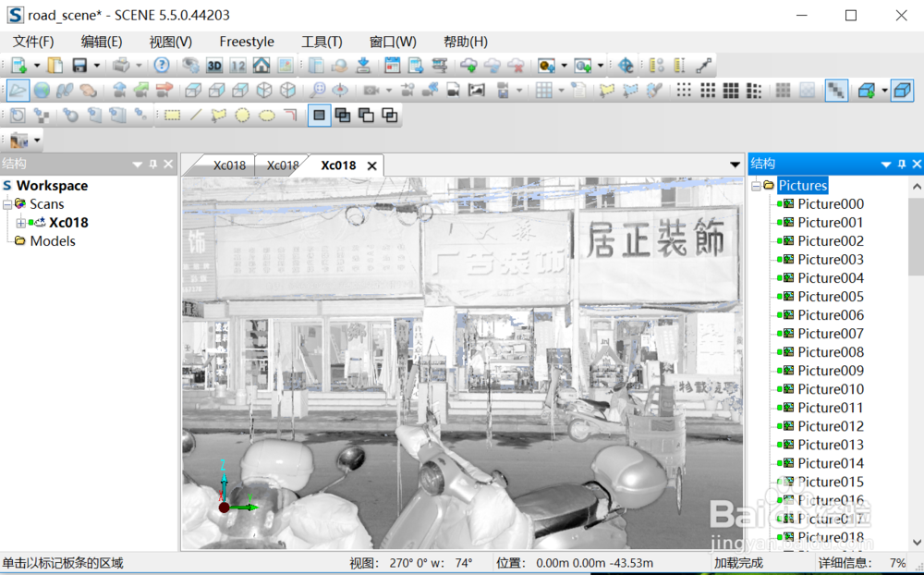Viewport: 924px width, 575px height.
Task: Open the 编辑(E) menu
Action: click(102, 42)
